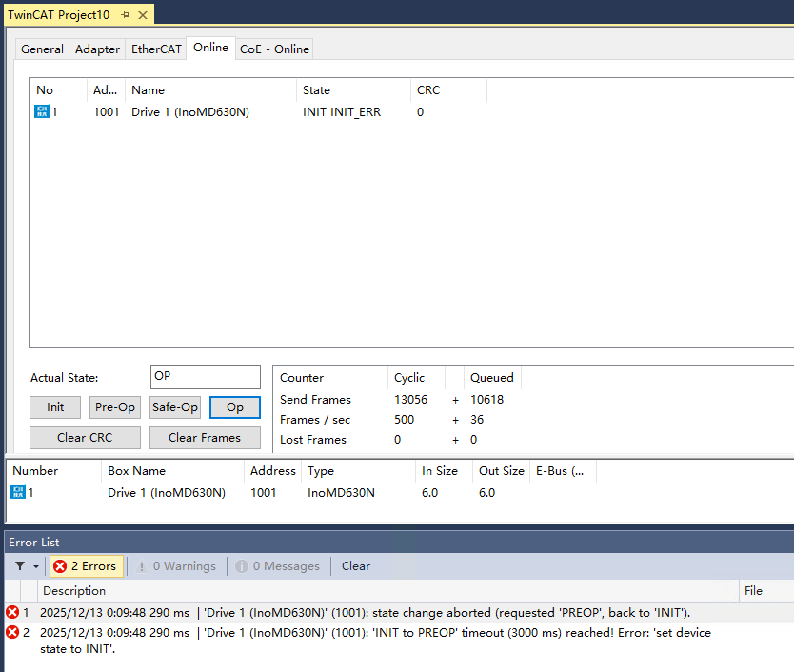Switch device to Safe-Op state
Screen dimensions: 794x672
point(175,407)
